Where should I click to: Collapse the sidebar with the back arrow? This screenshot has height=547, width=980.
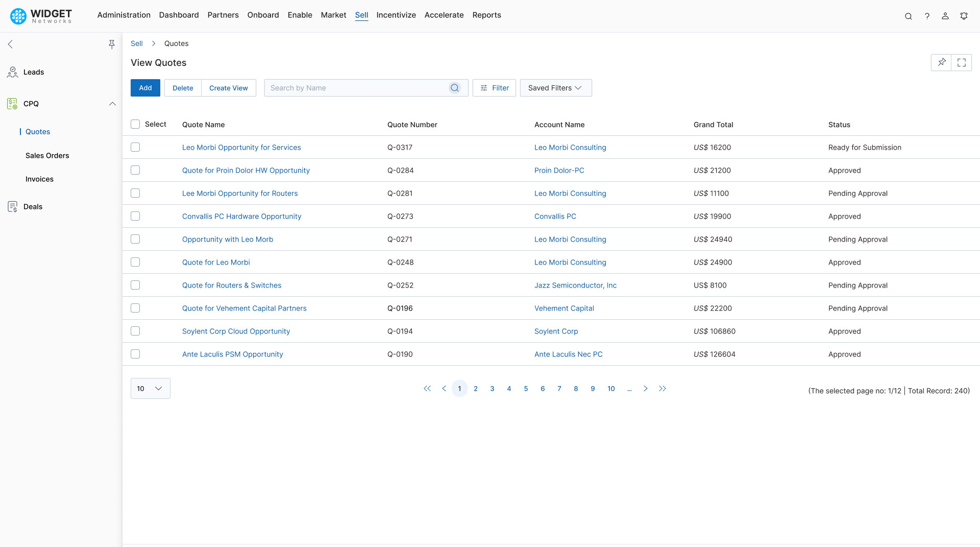pyautogui.click(x=10, y=44)
